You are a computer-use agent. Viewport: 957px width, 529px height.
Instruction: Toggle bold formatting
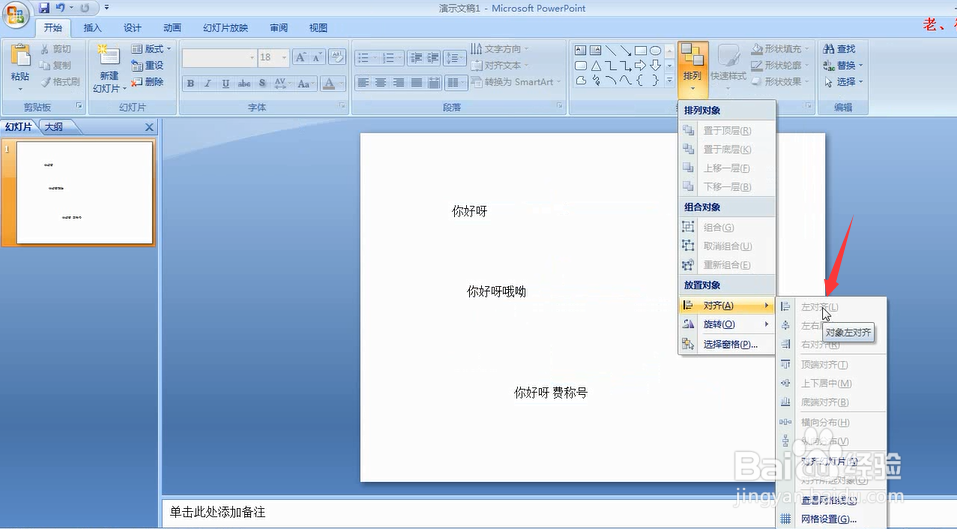190,84
